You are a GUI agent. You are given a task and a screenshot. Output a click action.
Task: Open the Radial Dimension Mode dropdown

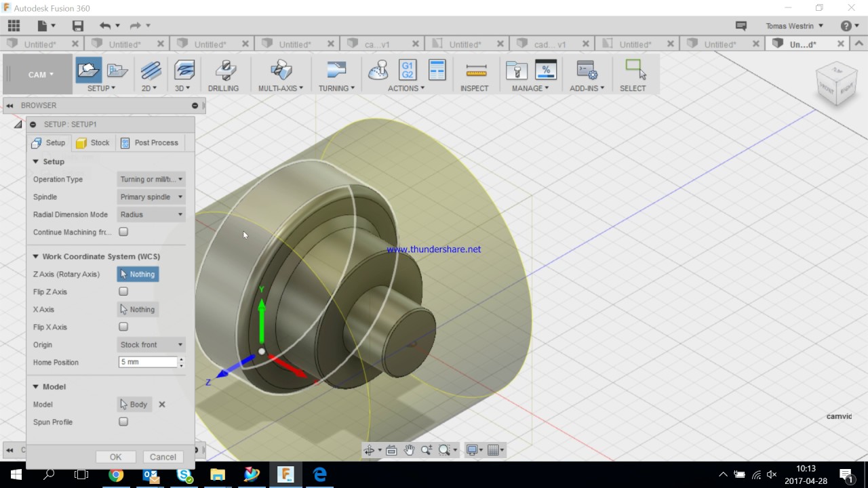(x=151, y=214)
